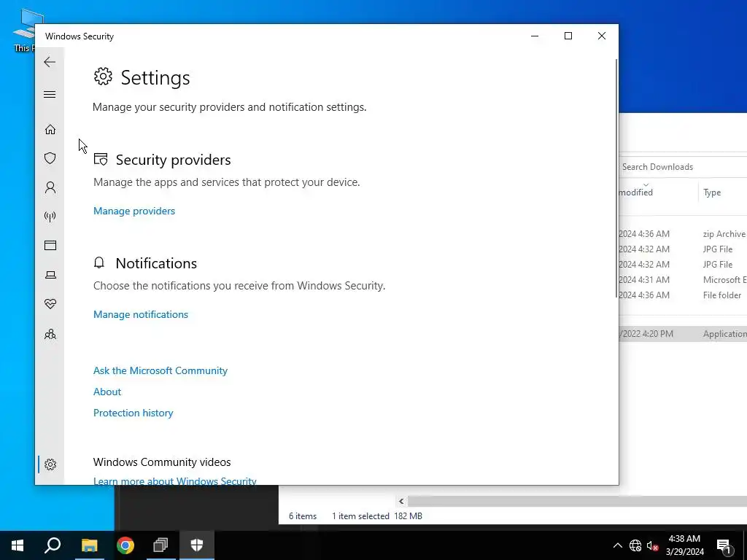Open Account protection person icon
The image size is (747, 560).
tap(50, 187)
